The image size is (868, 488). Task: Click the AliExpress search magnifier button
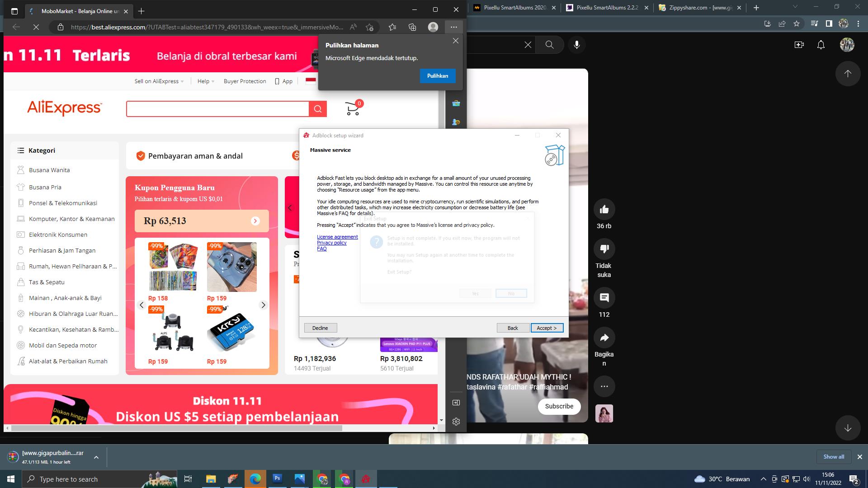318,109
